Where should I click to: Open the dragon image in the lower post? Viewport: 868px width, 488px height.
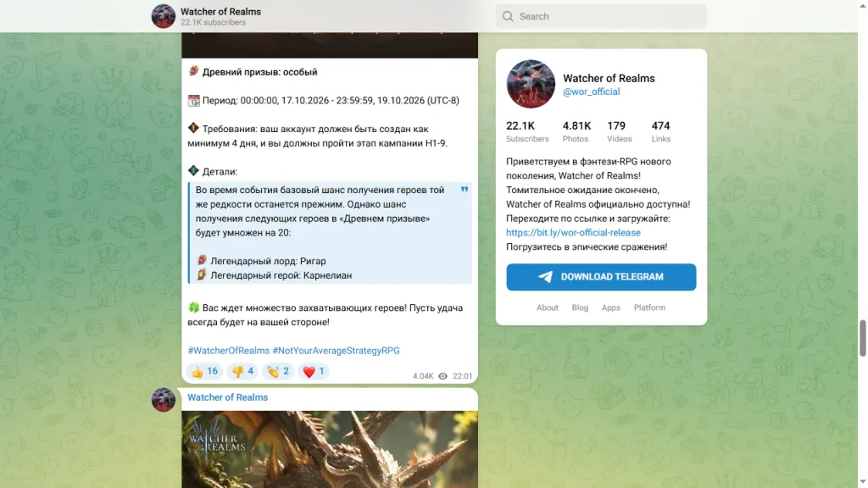330,449
